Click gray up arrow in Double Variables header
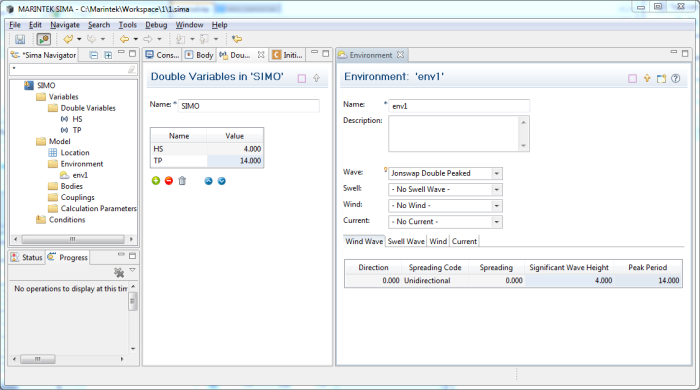This screenshot has width=700, height=390. tap(317, 79)
